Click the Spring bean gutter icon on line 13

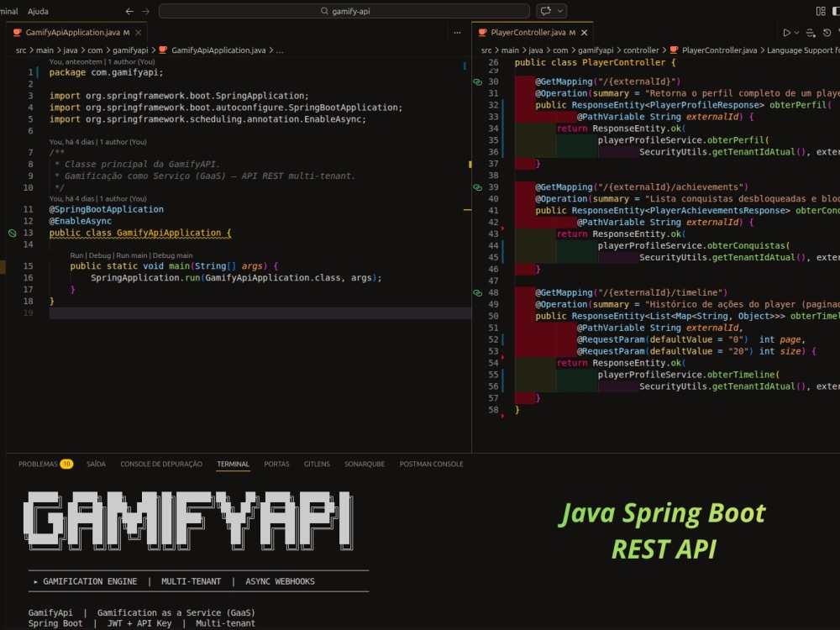(13, 233)
